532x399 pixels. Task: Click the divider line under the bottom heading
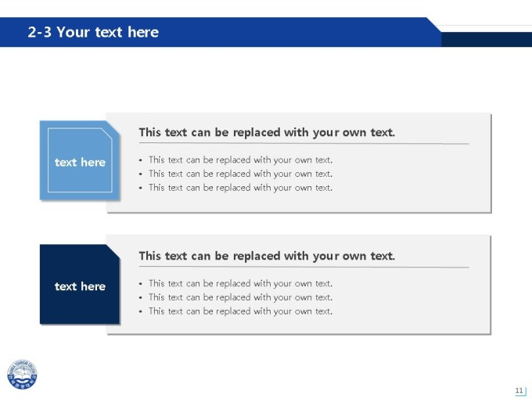tap(304, 267)
